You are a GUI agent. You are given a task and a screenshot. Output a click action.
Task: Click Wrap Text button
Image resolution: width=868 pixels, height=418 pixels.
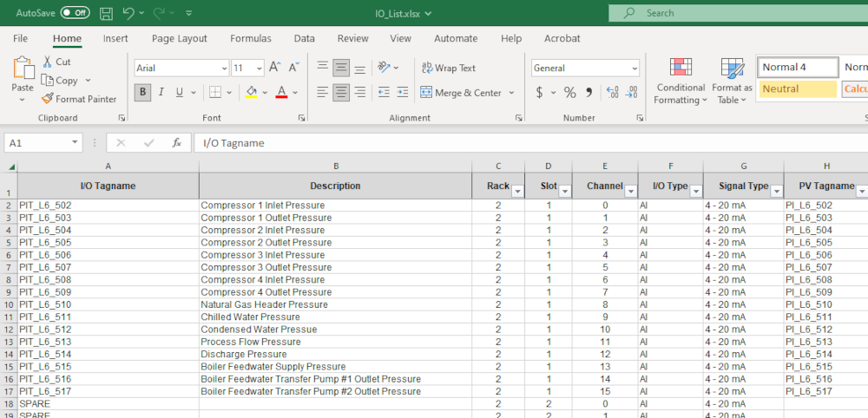449,68
